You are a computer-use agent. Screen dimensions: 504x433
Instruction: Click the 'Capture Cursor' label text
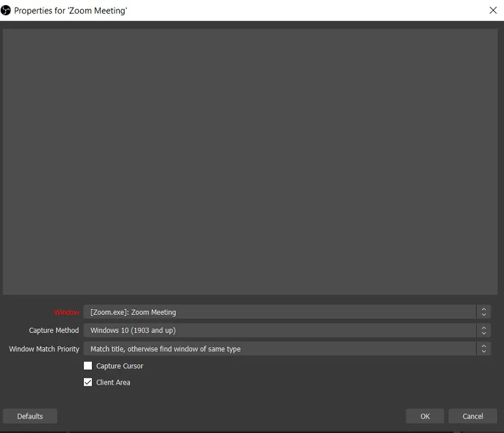(120, 366)
